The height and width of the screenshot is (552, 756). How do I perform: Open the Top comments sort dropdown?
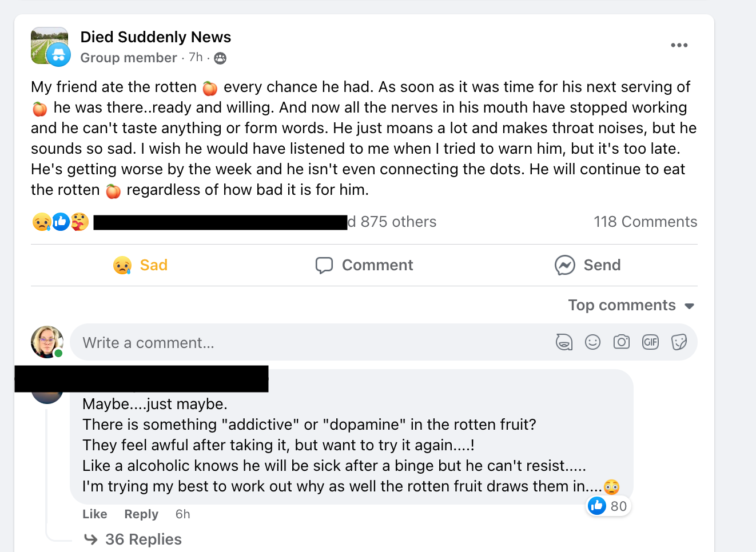pyautogui.click(x=631, y=305)
